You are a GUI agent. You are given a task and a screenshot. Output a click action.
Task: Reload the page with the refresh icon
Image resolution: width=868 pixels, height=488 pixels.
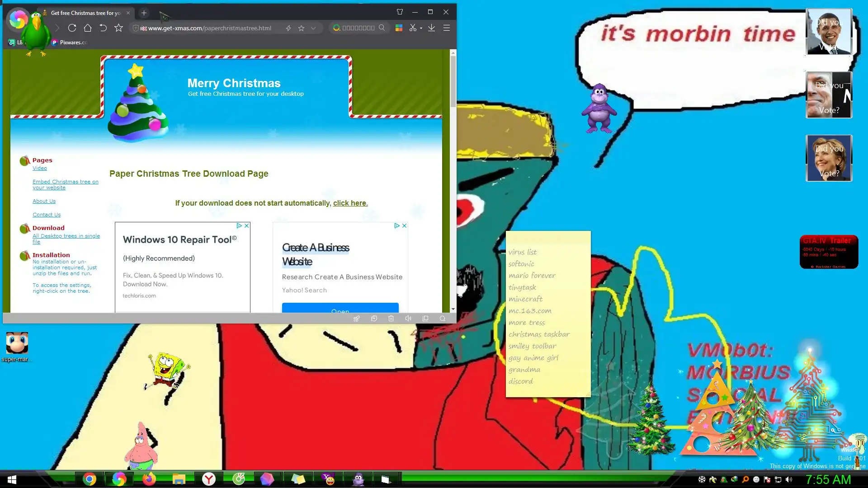pos(72,28)
